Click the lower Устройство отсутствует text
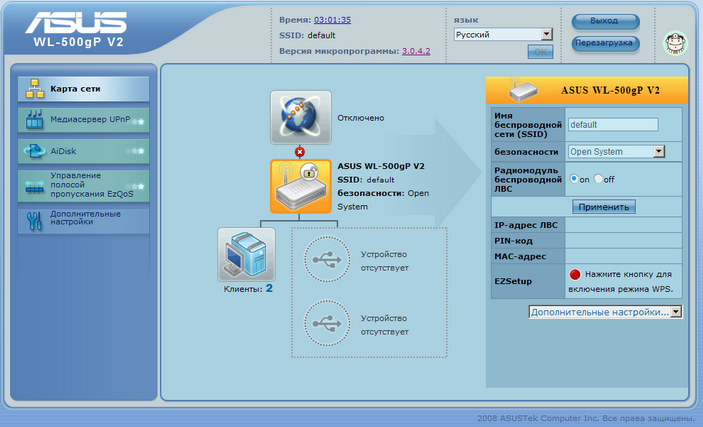The height and width of the screenshot is (427, 703). coord(385,325)
